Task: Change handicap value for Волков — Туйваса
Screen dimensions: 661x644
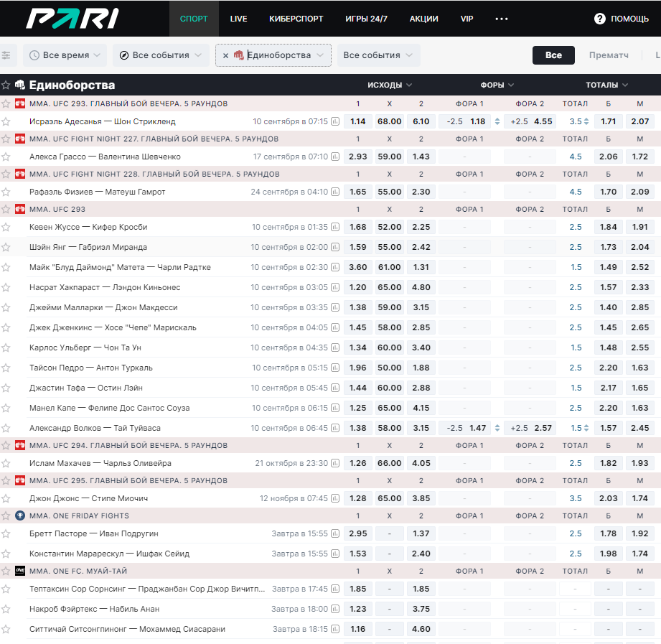Action: (497, 428)
